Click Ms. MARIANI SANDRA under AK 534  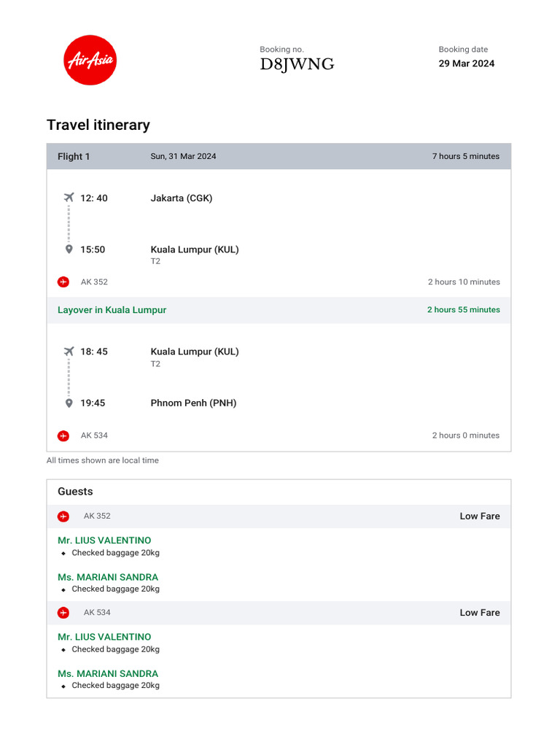tap(108, 673)
